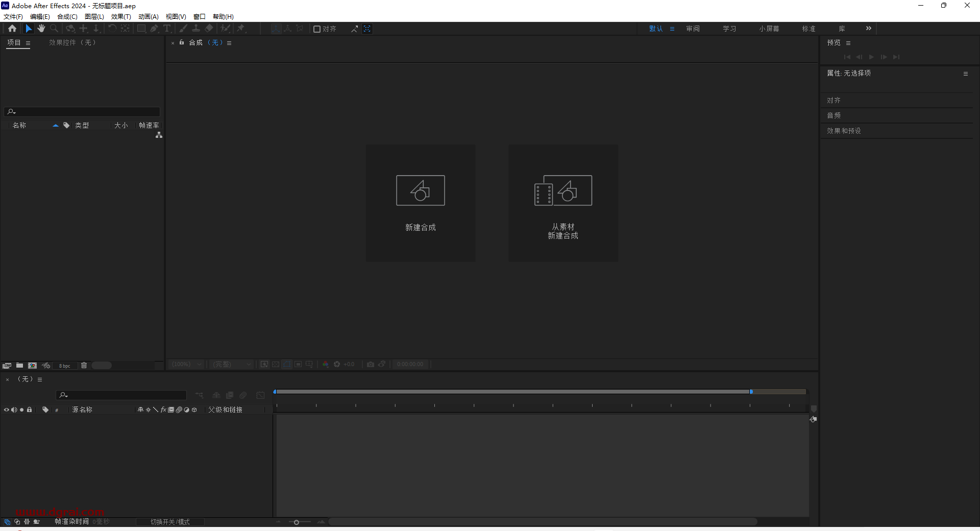Select the Rotation tool
The height and width of the screenshot is (531, 980).
(112, 29)
